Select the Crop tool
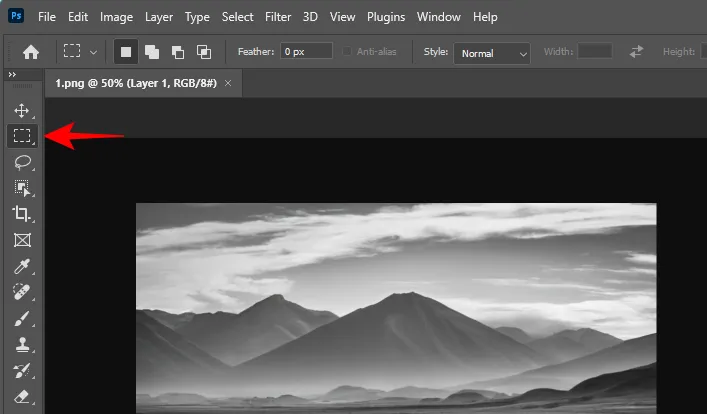Image resolution: width=707 pixels, height=414 pixels. pos(22,214)
